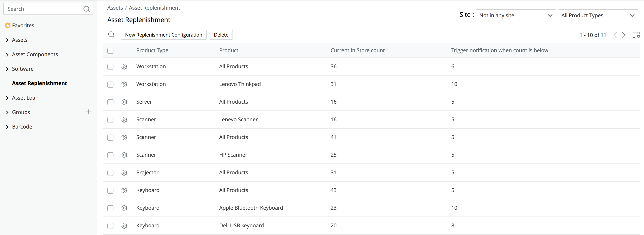This screenshot has height=235, width=644.
Task: Check the select-all header checkbox
Action: pyautogui.click(x=110, y=51)
